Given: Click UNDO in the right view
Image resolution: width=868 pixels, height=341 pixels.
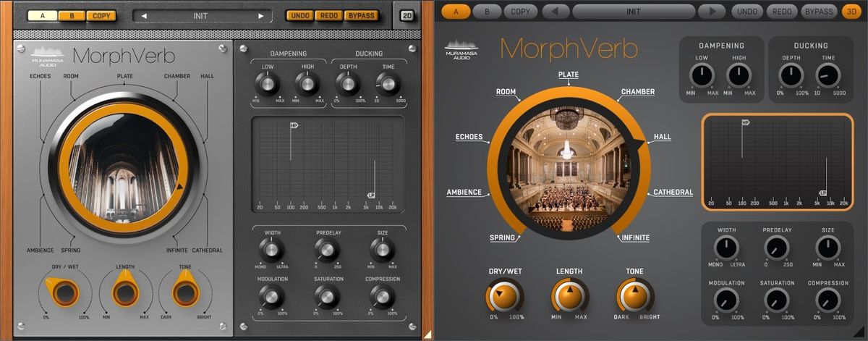Looking at the screenshot, I should pyautogui.click(x=748, y=12).
